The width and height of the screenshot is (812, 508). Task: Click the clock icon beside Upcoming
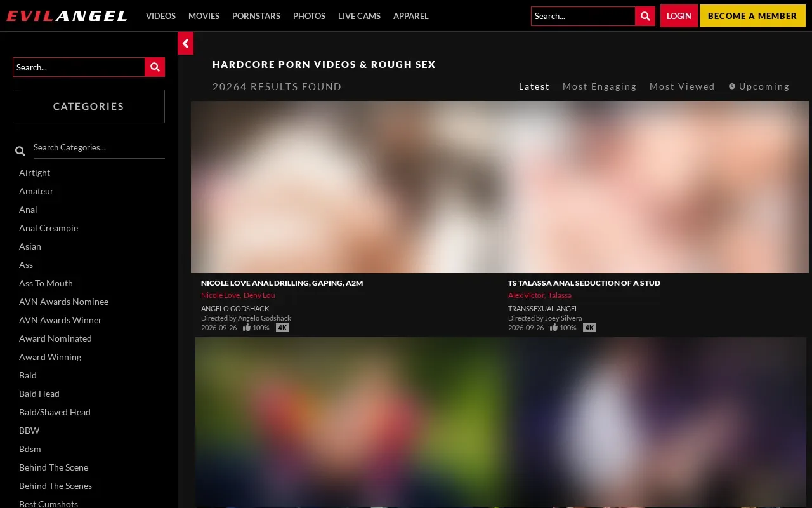[732, 86]
